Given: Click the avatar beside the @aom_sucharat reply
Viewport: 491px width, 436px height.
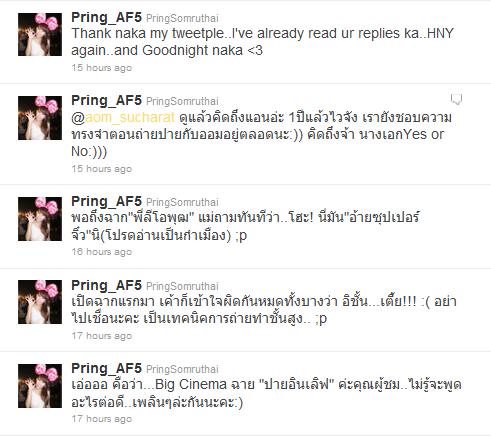Looking at the screenshot, I should [x=40, y=118].
